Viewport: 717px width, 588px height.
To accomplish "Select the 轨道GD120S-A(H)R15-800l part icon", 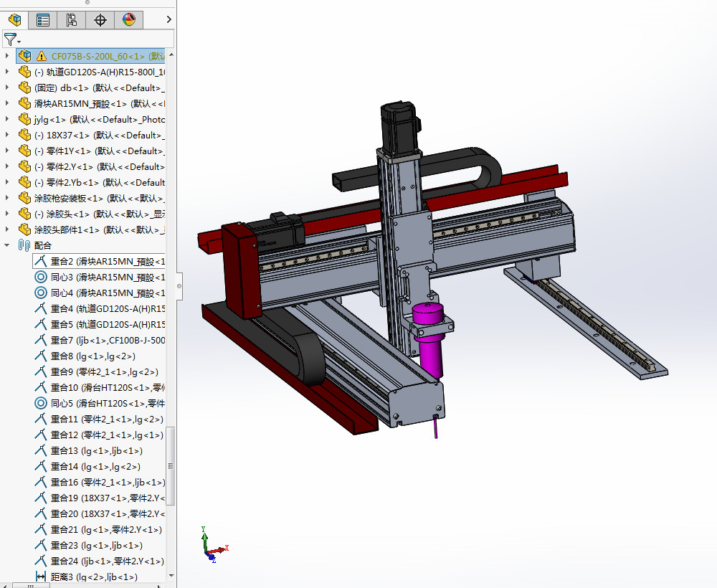I will pyautogui.click(x=24, y=72).
